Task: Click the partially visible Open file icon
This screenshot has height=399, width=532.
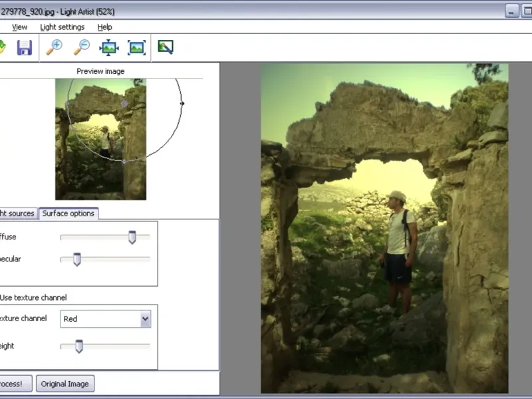Action: point(3,47)
